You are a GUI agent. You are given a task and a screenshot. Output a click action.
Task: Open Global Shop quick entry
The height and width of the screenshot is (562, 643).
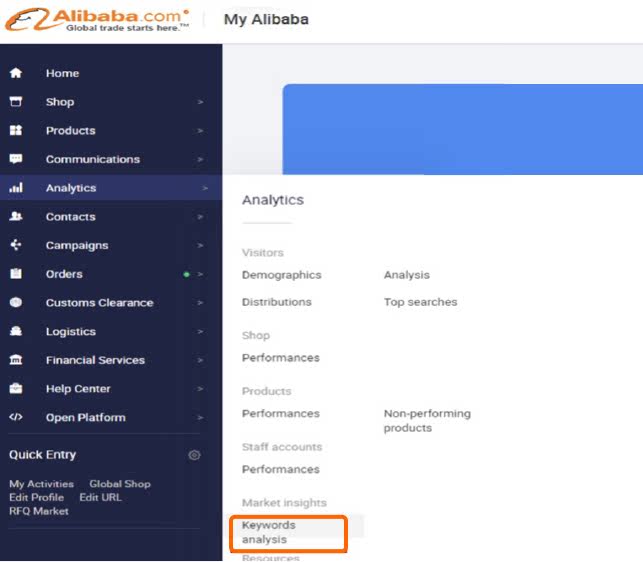[120, 484]
